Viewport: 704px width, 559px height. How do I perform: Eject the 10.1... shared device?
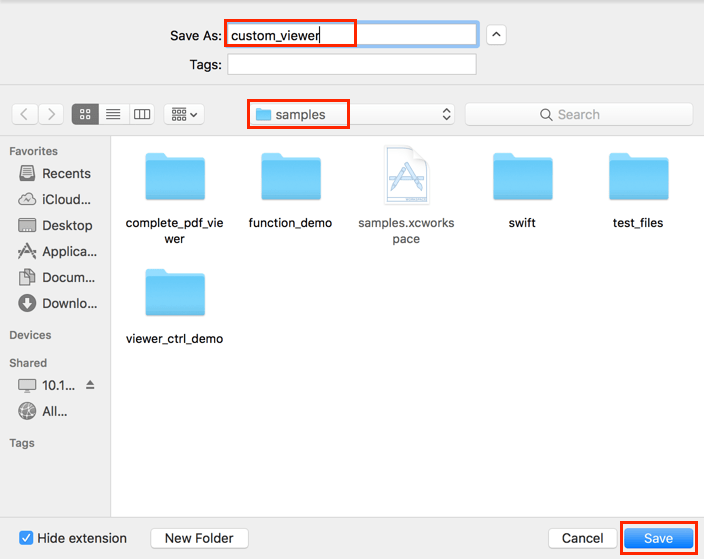(x=90, y=385)
